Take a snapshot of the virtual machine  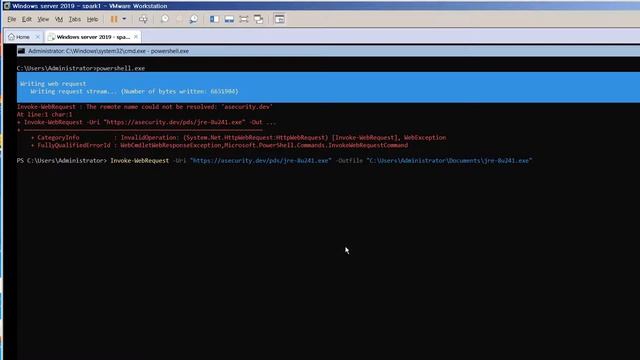[165, 19]
